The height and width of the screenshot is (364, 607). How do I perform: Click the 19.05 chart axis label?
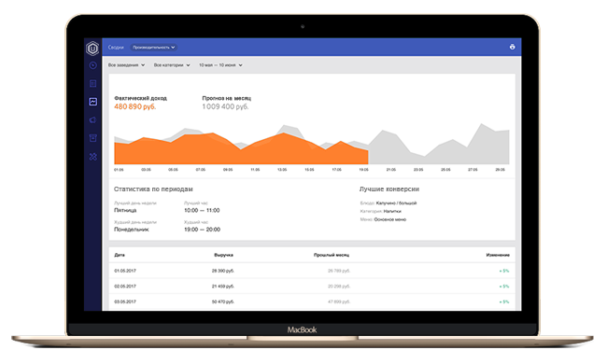click(x=363, y=170)
